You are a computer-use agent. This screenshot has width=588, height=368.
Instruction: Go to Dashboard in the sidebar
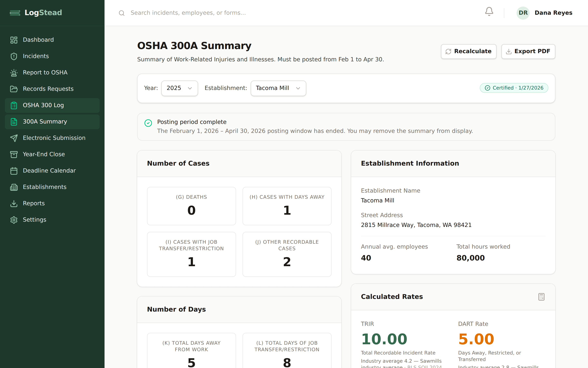pos(52,40)
